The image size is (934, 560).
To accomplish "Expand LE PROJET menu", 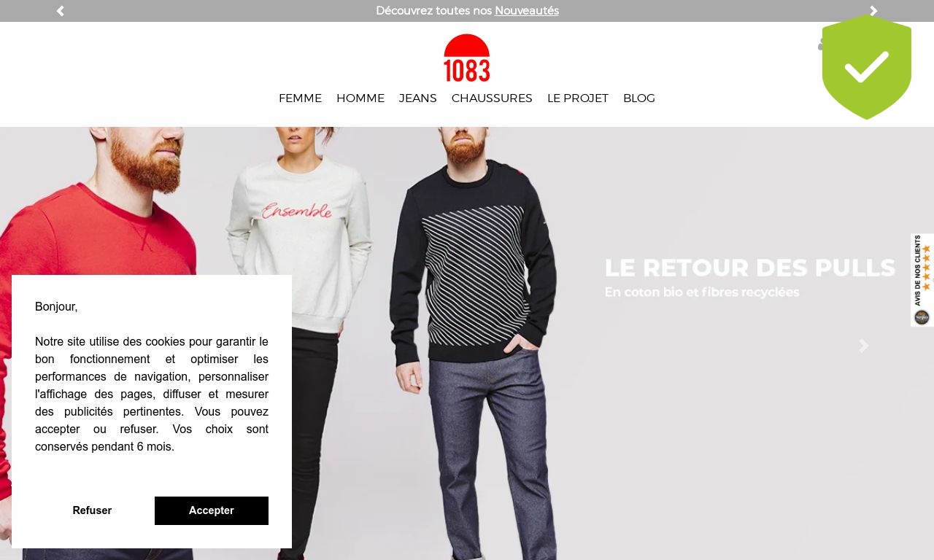I will click(x=578, y=98).
